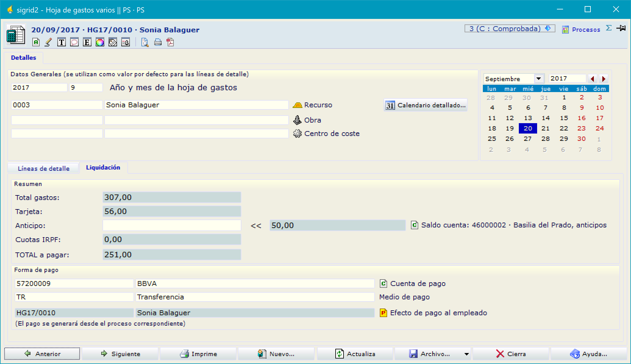The width and height of the screenshot is (631, 364).
Task: Click the tag labels icon
Action: (112, 42)
